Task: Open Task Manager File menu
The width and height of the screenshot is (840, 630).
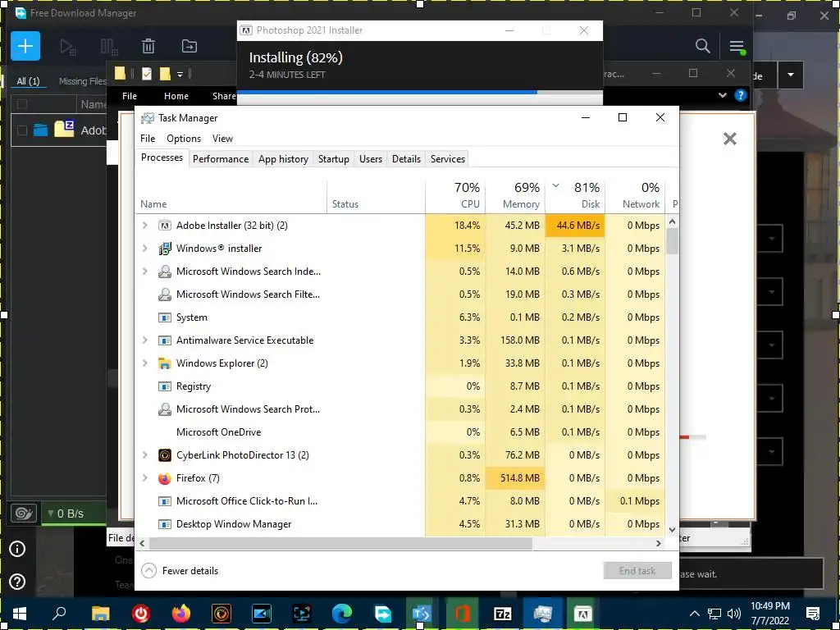Action: 148,138
